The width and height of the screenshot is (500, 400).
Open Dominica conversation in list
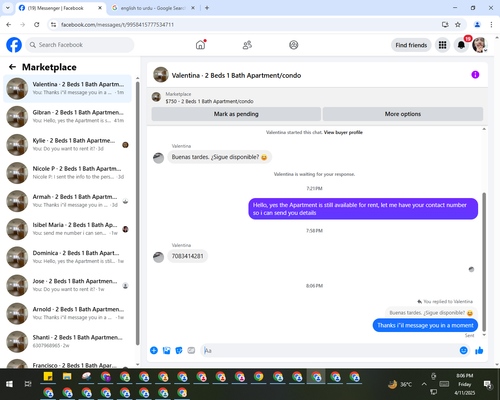pyautogui.click(x=67, y=257)
